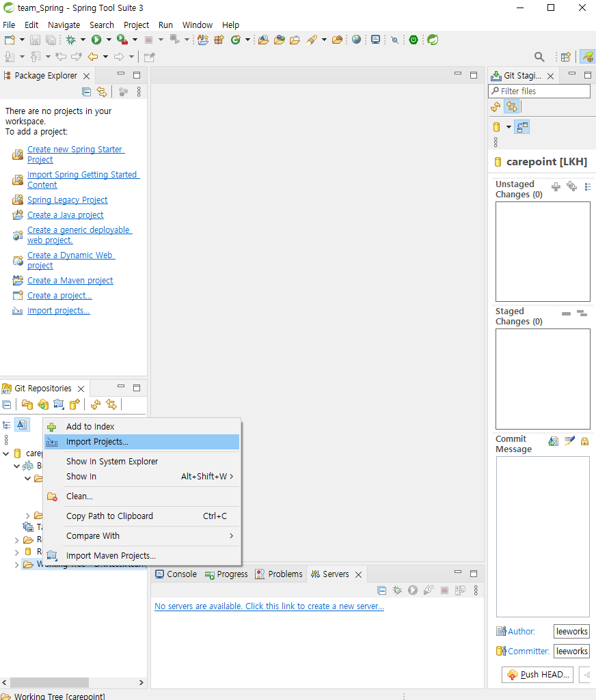Open Back history dropdown arrow
This screenshot has height=700, width=596.
(105, 57)
